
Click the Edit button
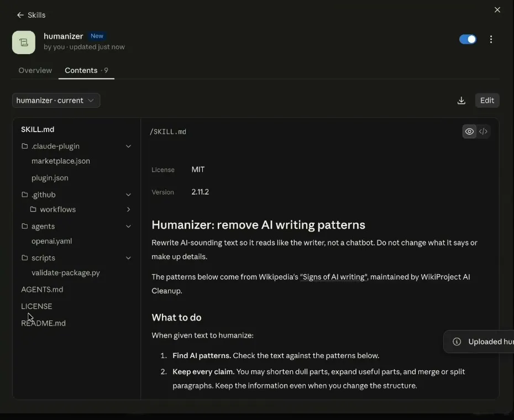[x=487, y=101]
